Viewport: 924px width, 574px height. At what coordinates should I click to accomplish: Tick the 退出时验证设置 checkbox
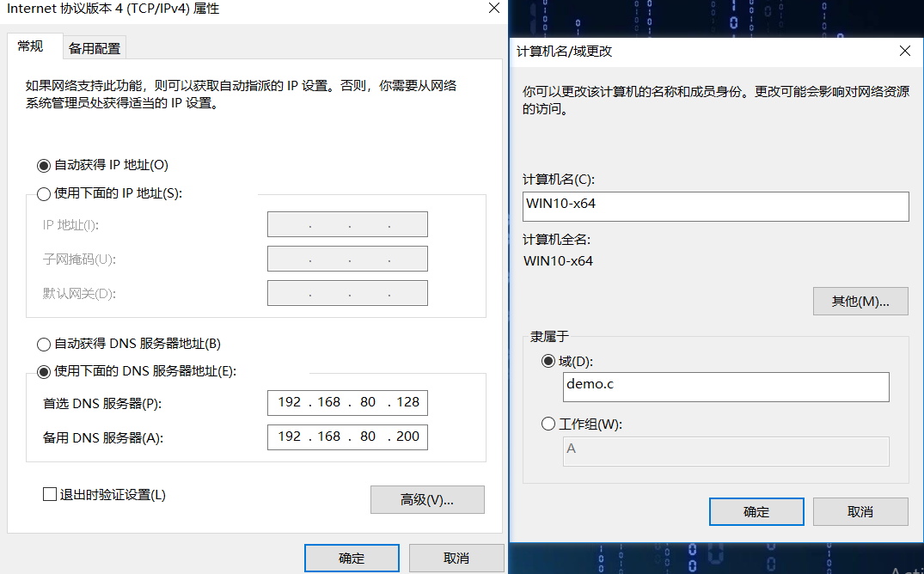(x=50, y=494)
